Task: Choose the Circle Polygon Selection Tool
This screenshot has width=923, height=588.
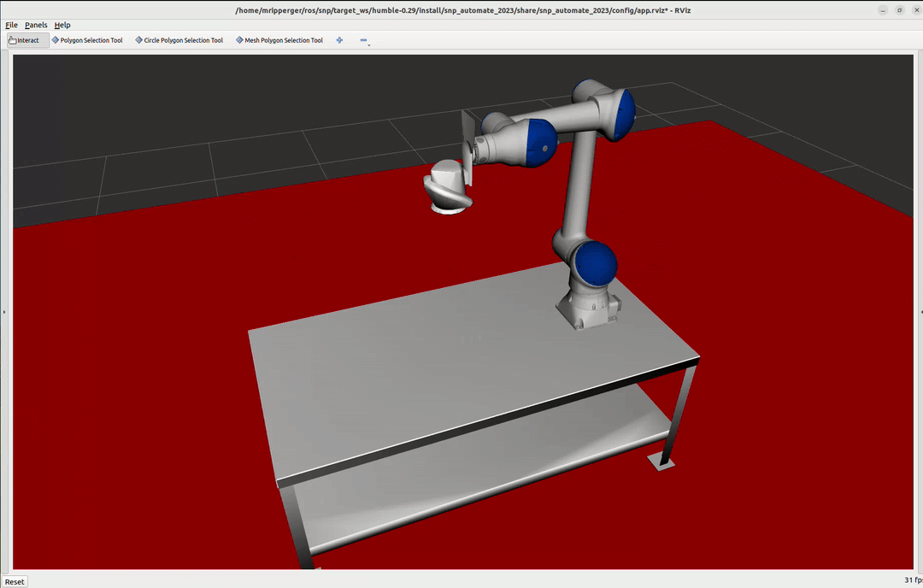Action: 179,40
